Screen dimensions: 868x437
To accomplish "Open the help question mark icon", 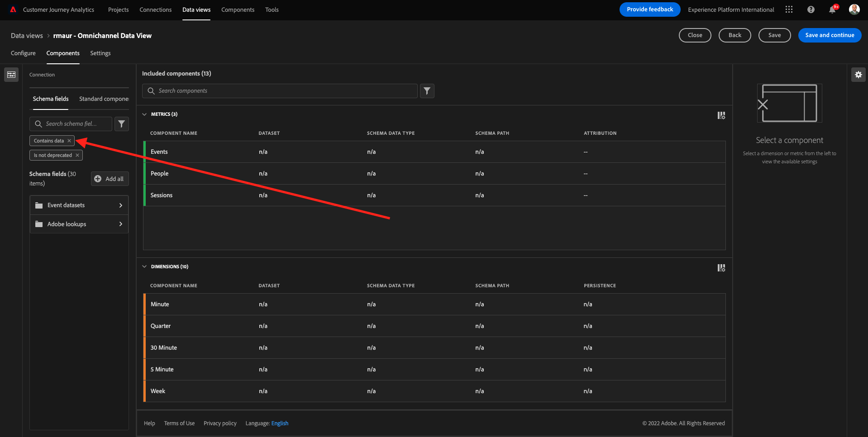I will (811, 9).
